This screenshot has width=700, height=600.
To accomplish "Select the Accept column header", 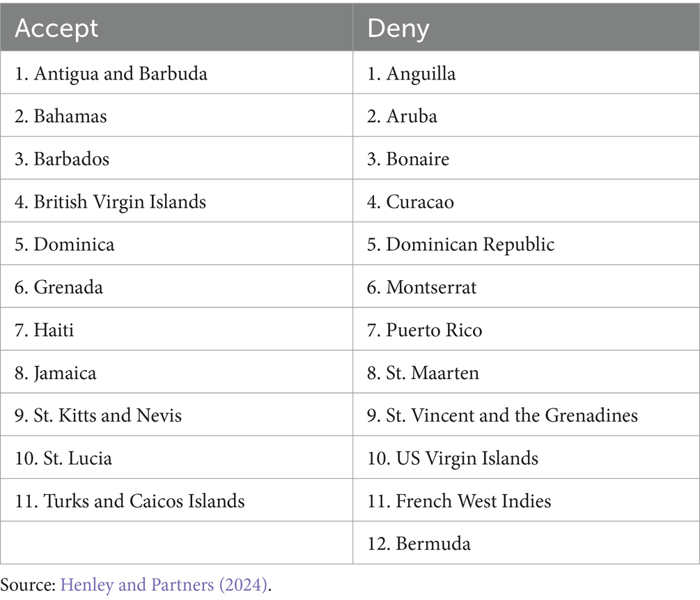I will (176, 28).
